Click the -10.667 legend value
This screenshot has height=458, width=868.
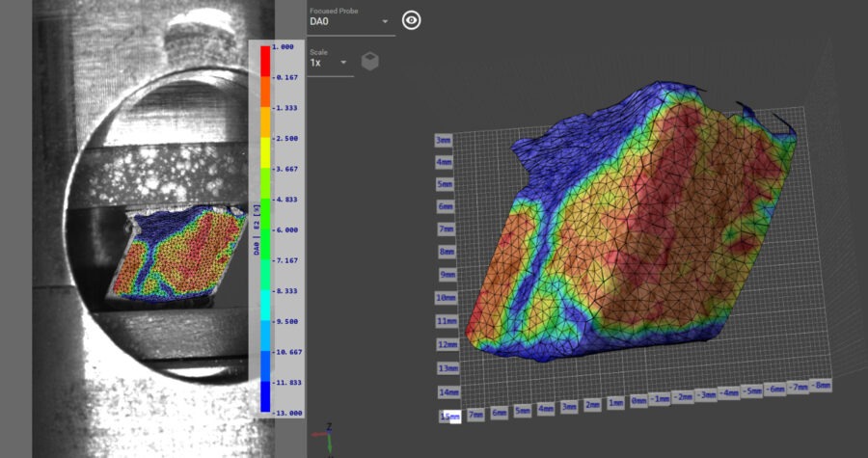tap(286, 352)
